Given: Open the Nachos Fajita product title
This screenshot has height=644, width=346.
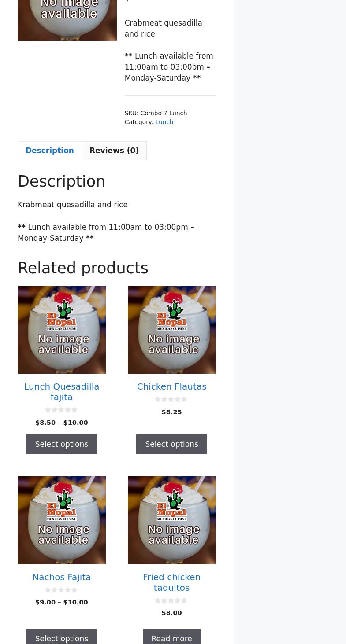Looking at the screenshot, I should tap(62, 577).
